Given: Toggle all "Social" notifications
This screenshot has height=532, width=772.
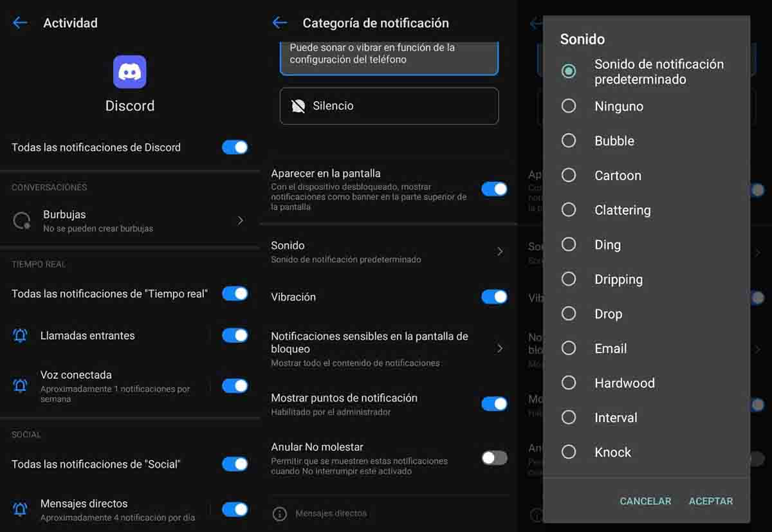Looking at the screenshot, I should click(235, 464).
